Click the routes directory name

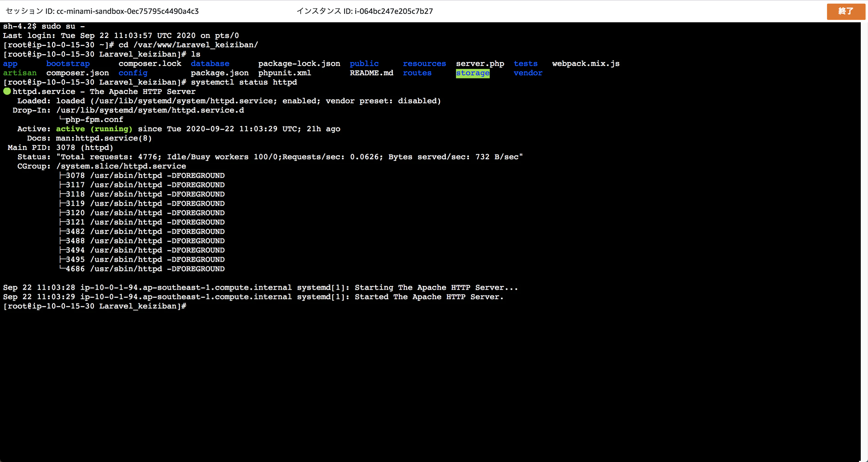(417, 73)
